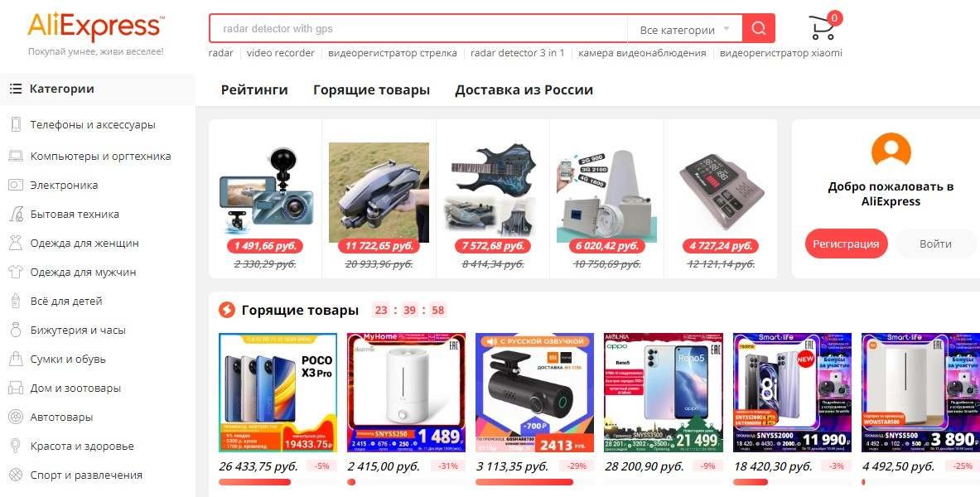
Task: Open the drone product thumbnail
Action: [379, 192]
